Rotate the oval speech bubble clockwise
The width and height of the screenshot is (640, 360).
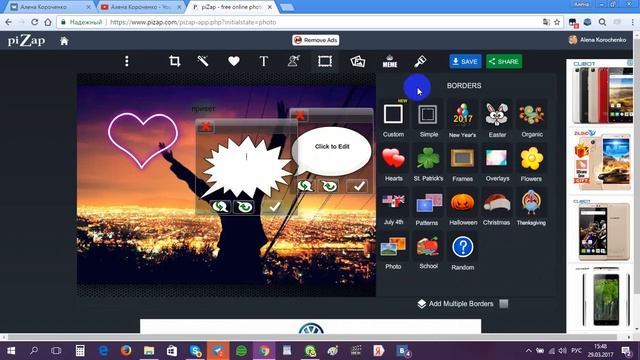(x=329, y=186)
